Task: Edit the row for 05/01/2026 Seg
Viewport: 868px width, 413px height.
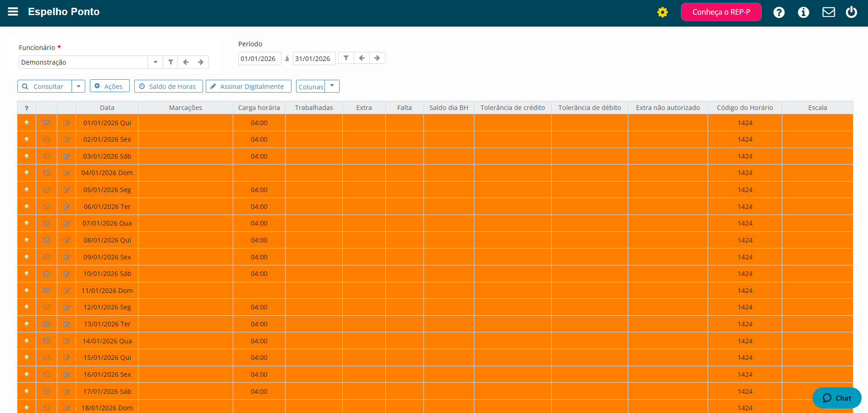Action: coord(66,190)
